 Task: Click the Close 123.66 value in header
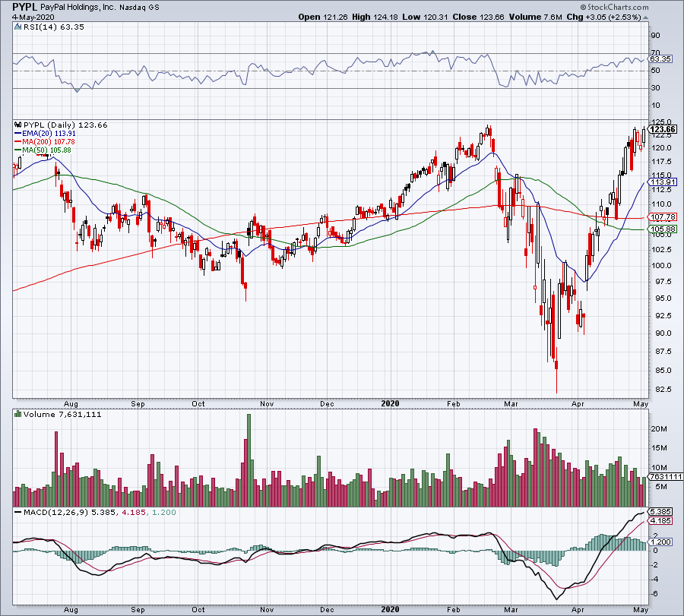point(478,17)
